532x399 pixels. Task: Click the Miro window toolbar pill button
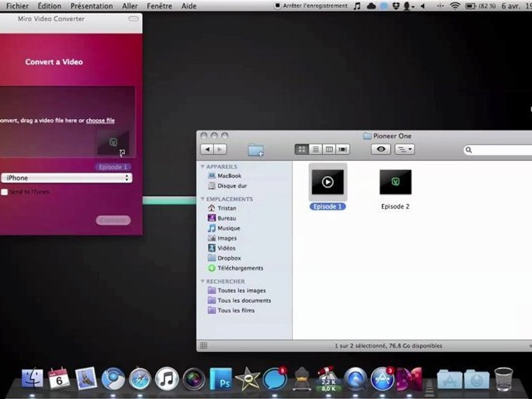click(134, 19)
